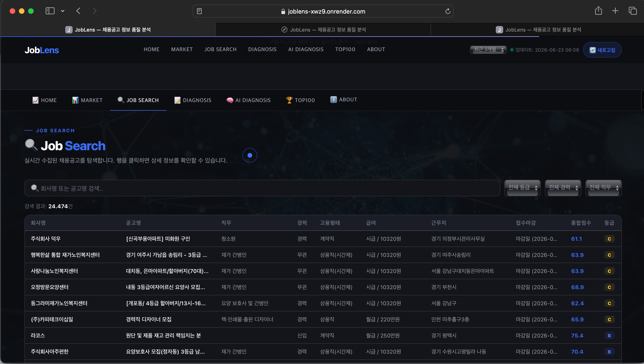Open the MARKET chart tab
The width and height of the screenshot is (644, 364).
87,100
